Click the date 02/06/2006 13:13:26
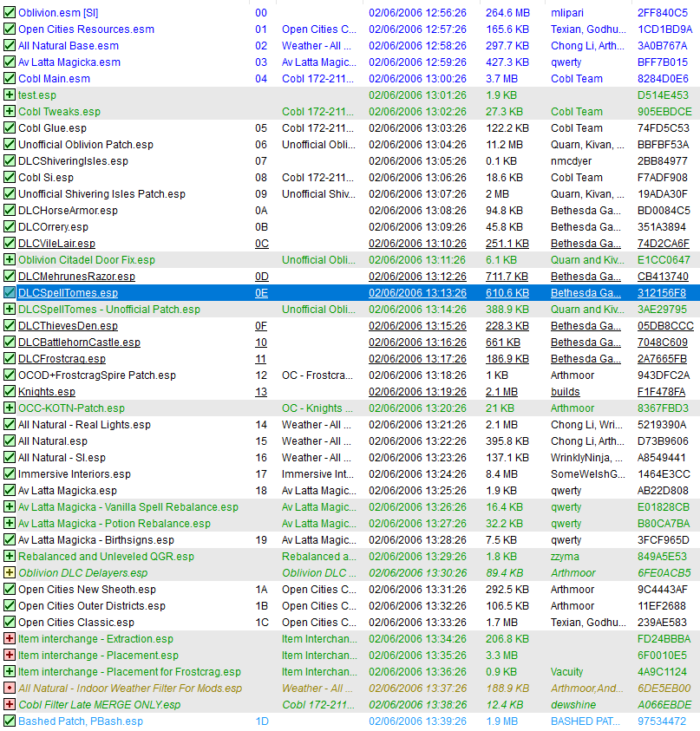700x731 pixels. 417,293
